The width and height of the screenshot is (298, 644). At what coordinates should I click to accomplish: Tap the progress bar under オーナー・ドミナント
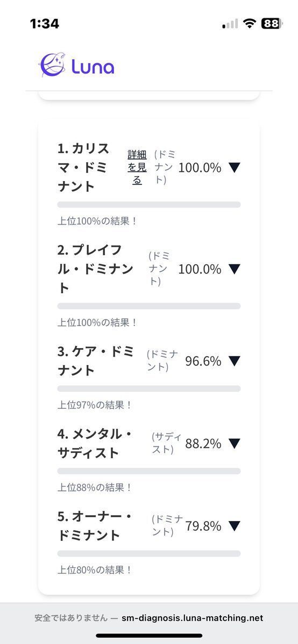point(149,554)
